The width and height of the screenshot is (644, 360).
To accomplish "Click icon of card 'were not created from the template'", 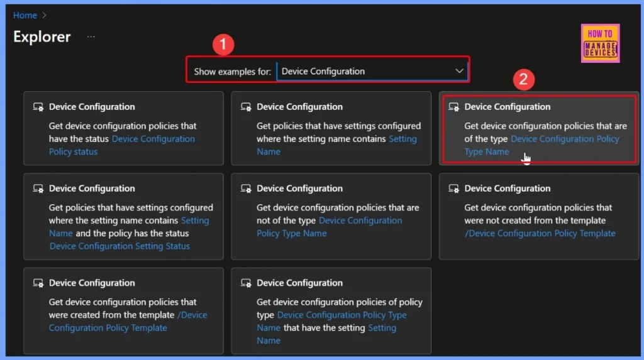I will click(x=454, y=189).
